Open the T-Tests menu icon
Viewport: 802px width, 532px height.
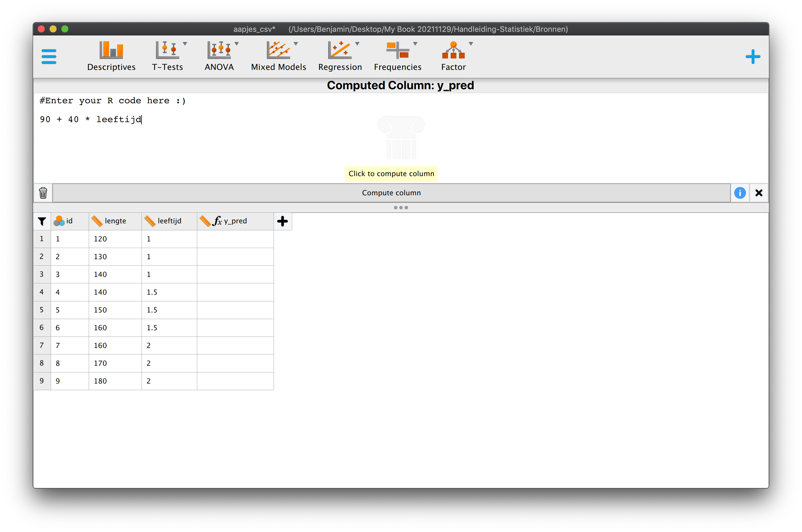pos(167,50)
